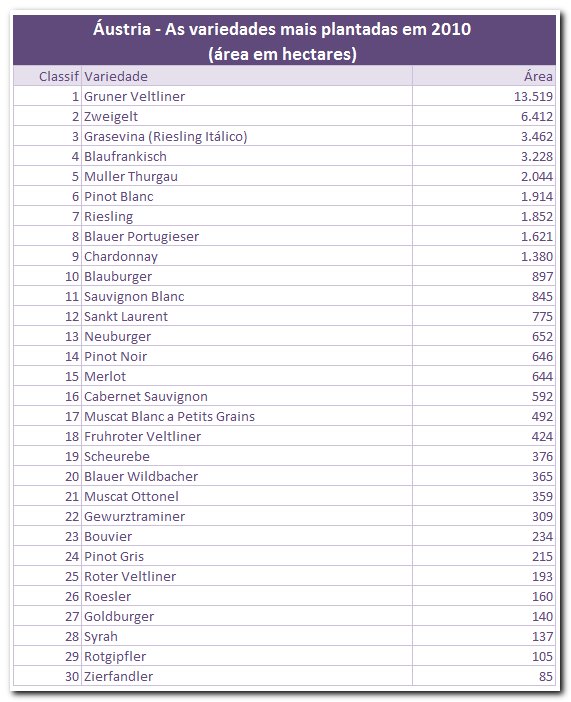Screen dimensions: 571x702
Task: Select Grasevina (Riesling Itálico) cell
Action: [x=247, y=136]
